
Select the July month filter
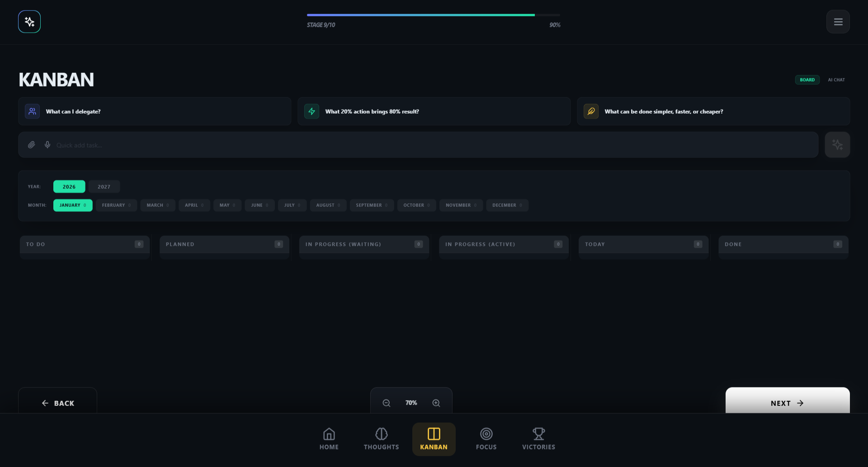pyautogui.click(x=292, y=205)
